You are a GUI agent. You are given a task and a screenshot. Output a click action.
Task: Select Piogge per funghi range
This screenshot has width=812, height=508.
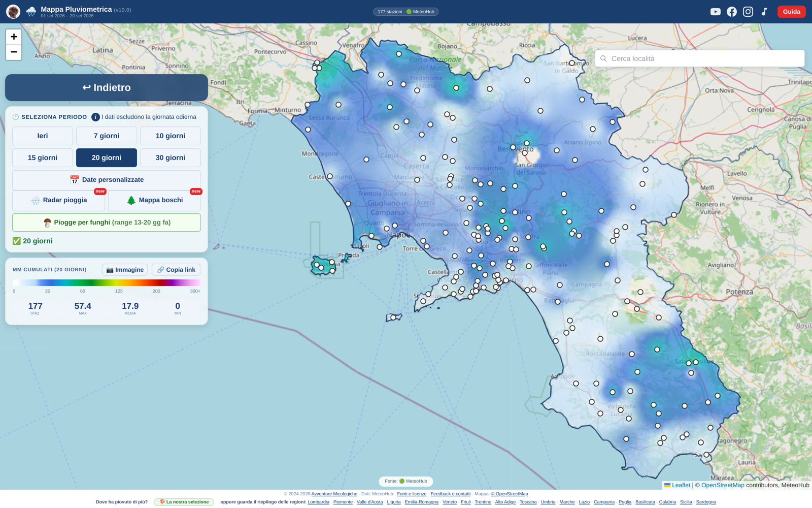(107, 223)
